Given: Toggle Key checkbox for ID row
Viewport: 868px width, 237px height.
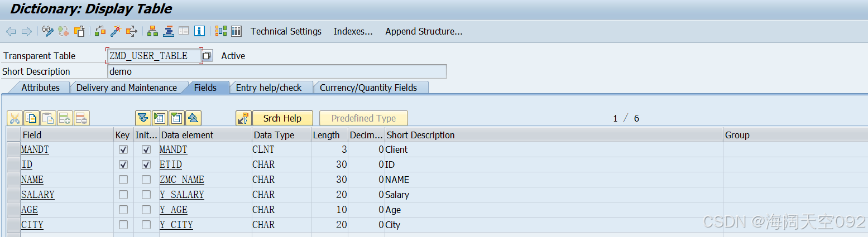Looking at the screenshot, I should (x=123, y=165).
